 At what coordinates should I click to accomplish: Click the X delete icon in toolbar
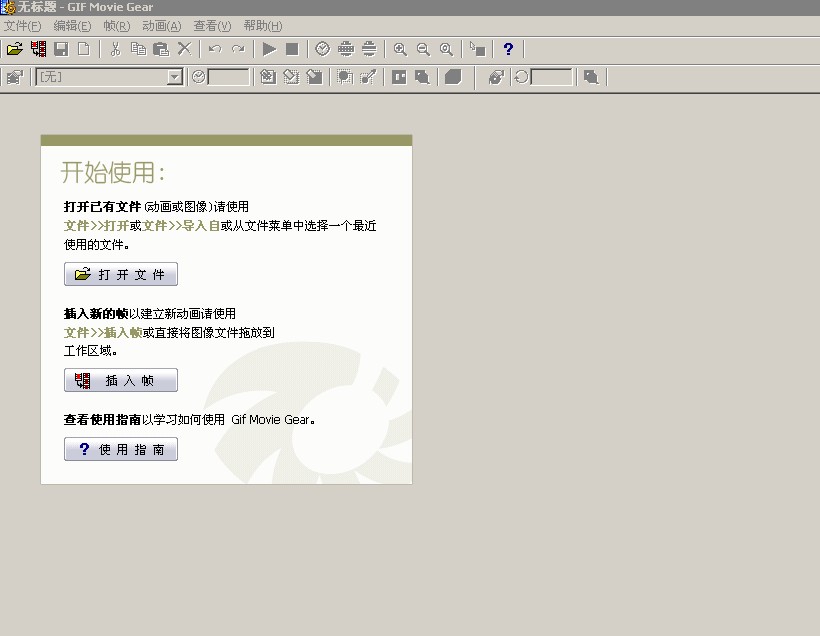pos(184,49)
